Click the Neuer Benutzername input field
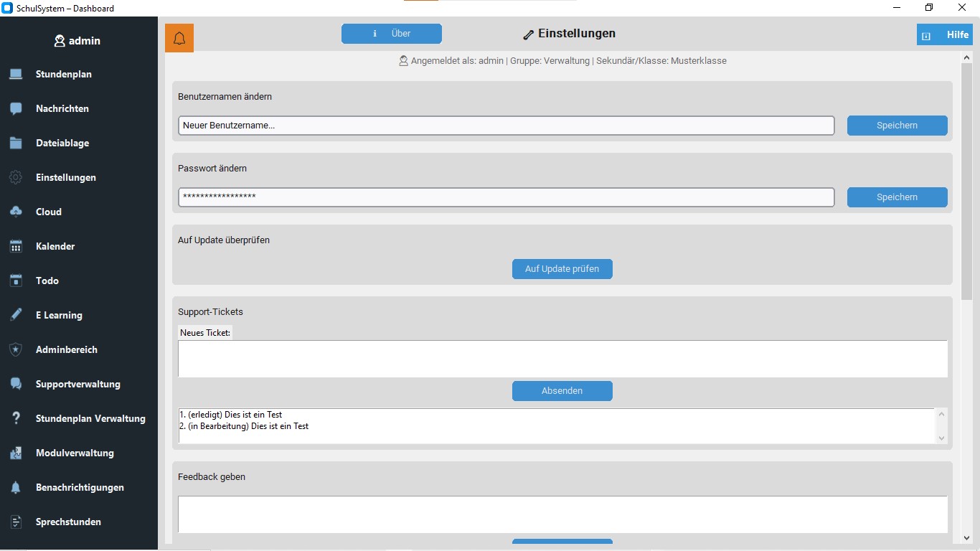This screenshot has width=980, height=551. 506,126
